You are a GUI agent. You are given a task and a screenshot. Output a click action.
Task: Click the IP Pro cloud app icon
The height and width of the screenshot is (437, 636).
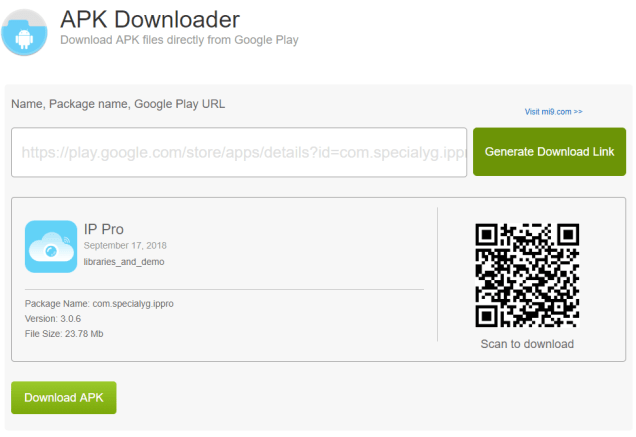pyautogui.click(x=51, y=246)
